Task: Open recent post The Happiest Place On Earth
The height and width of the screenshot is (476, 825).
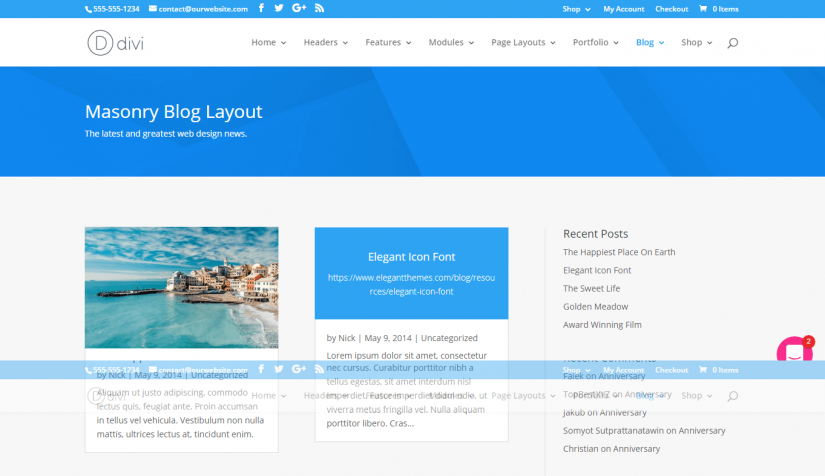Action: tap(619, 252)
